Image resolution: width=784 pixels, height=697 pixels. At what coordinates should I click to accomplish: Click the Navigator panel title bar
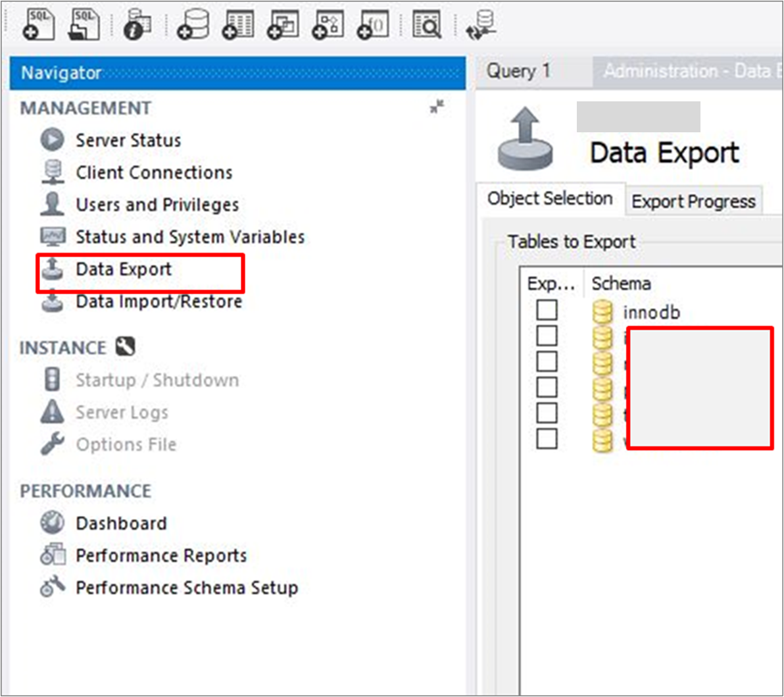click(238, 73)
